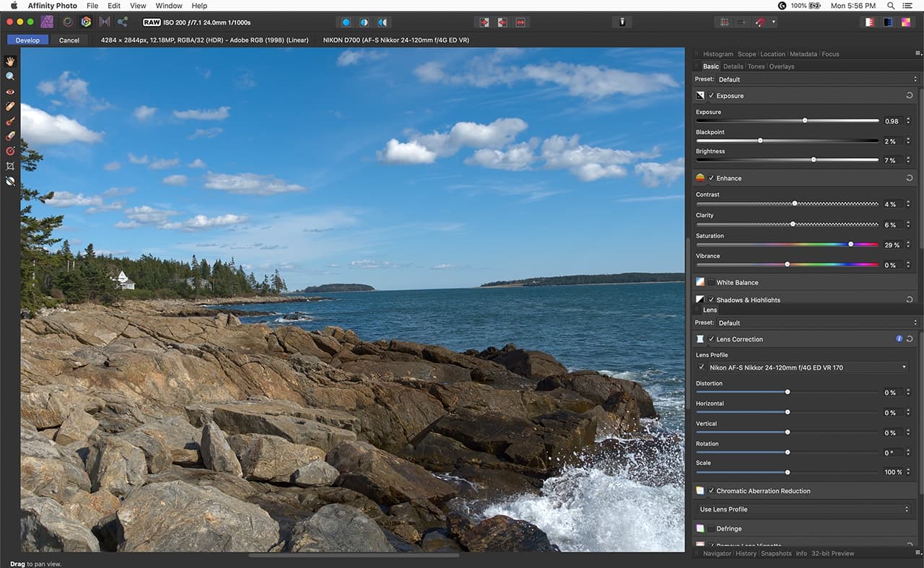Select the Crop tool in the left toolbar

(x=10, y=166)
